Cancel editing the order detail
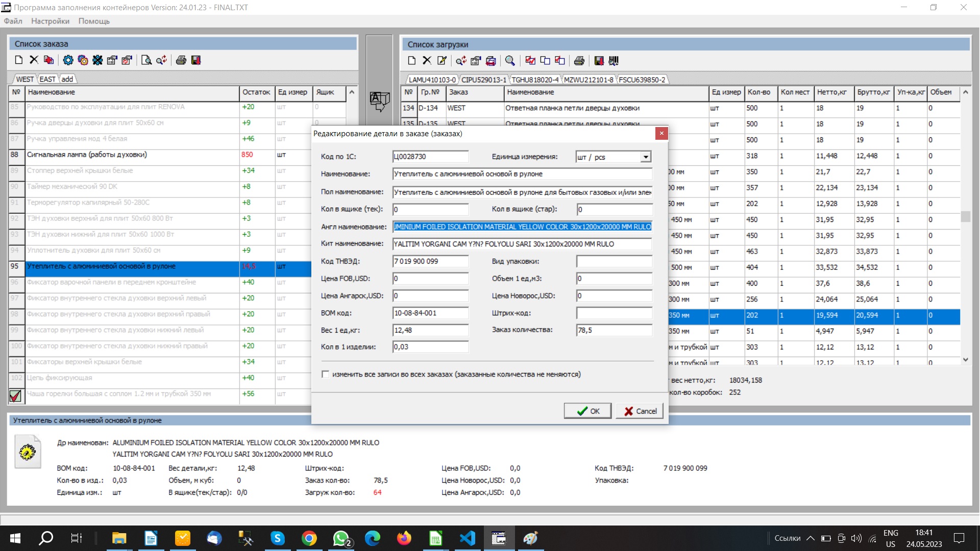 click(639, 411)
